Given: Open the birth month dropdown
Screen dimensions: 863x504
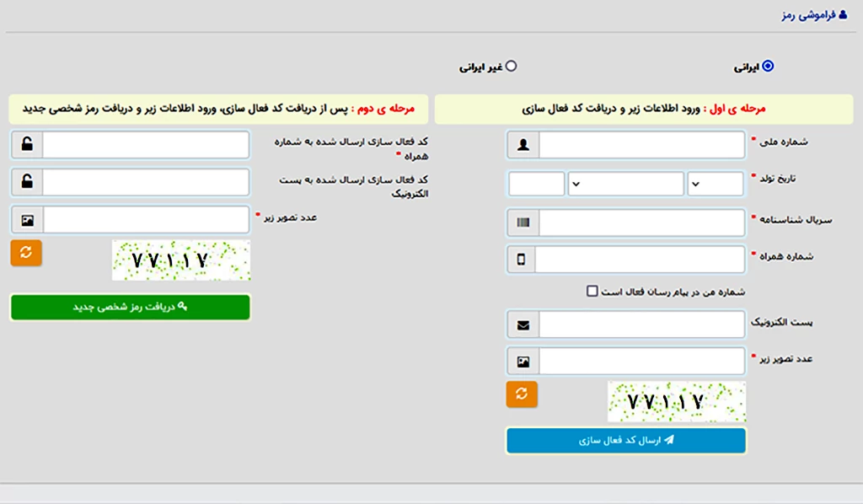Looking at the screenshot, I should coord(626,184).
